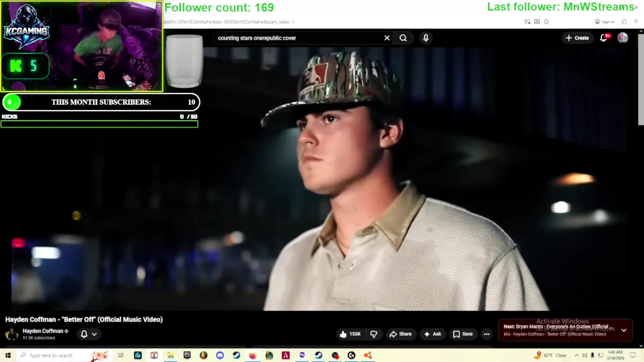Image resolution: width=644 pixels, height=362 pixels.
Task: Start voice search with the microphone icon
Action: [426, 38]
